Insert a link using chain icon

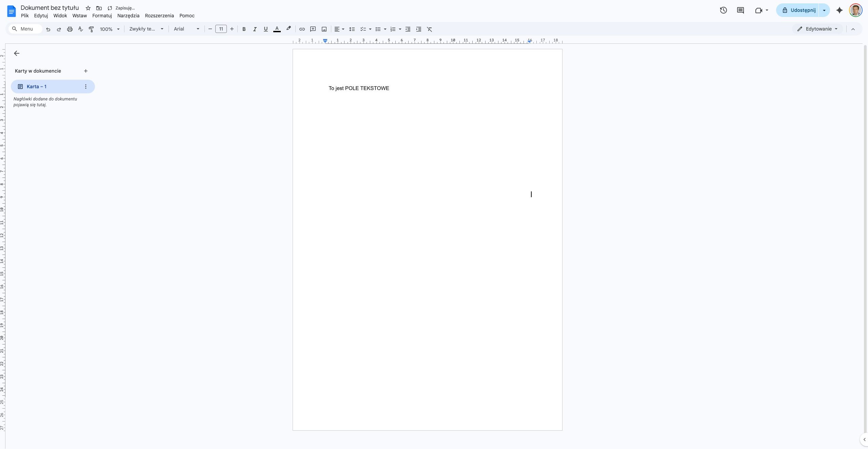[x=302, y=29]
